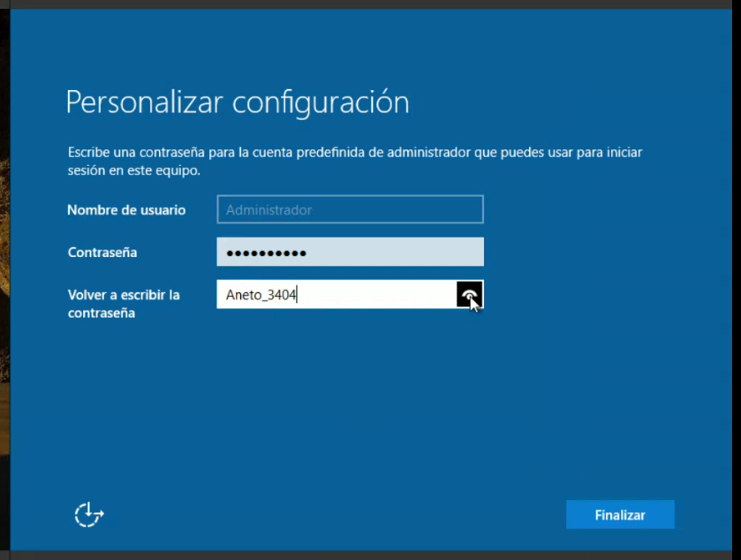The width and height of the screenshot is (741, 560).
Task: Click the empty right end of the Contraseña field
Action: point(442,253)
